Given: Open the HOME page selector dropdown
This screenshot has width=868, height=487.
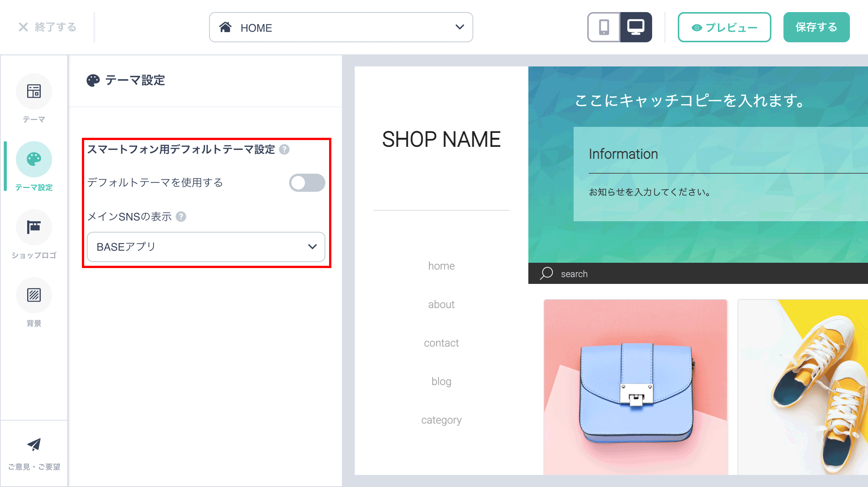Looking at the screenshot, I should coord(341,27).
